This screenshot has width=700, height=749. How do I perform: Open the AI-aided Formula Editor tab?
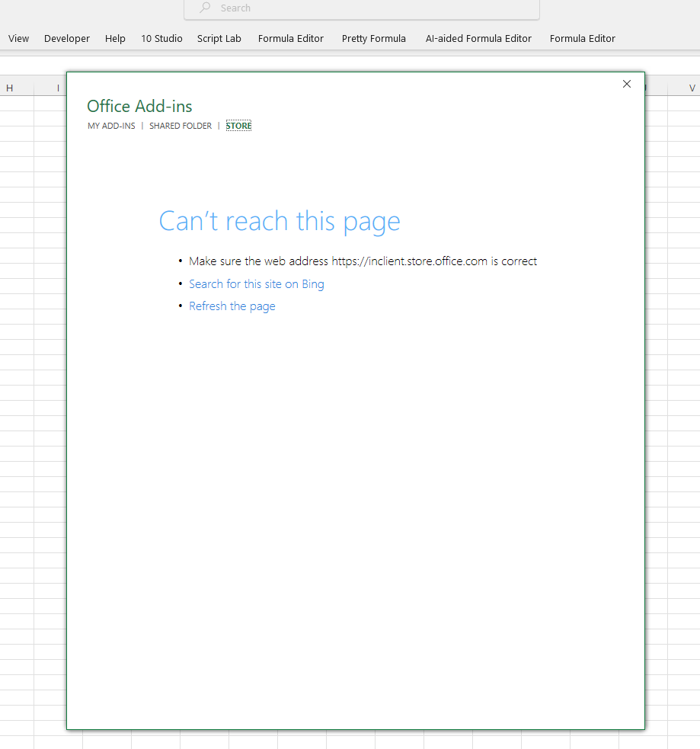point(478,38)
